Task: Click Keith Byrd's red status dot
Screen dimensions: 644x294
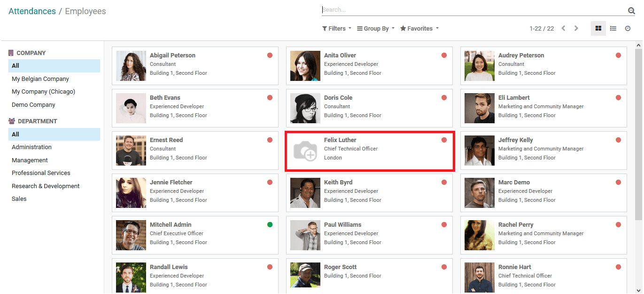Action: click(x=444, y=183)
